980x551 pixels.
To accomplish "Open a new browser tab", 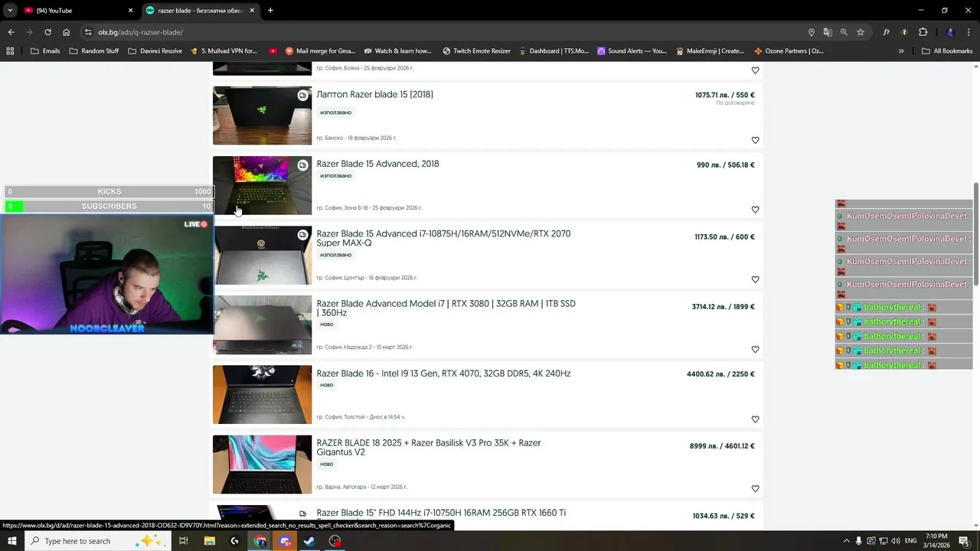I will pos(270,11).
